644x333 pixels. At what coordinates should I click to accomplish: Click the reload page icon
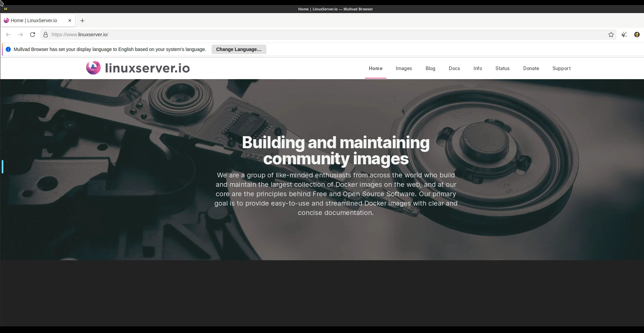pos(33,35)
